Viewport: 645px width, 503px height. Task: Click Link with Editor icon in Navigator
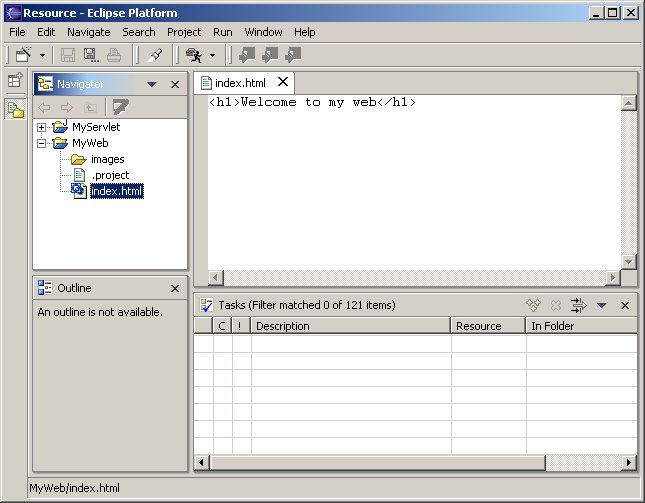121,107
